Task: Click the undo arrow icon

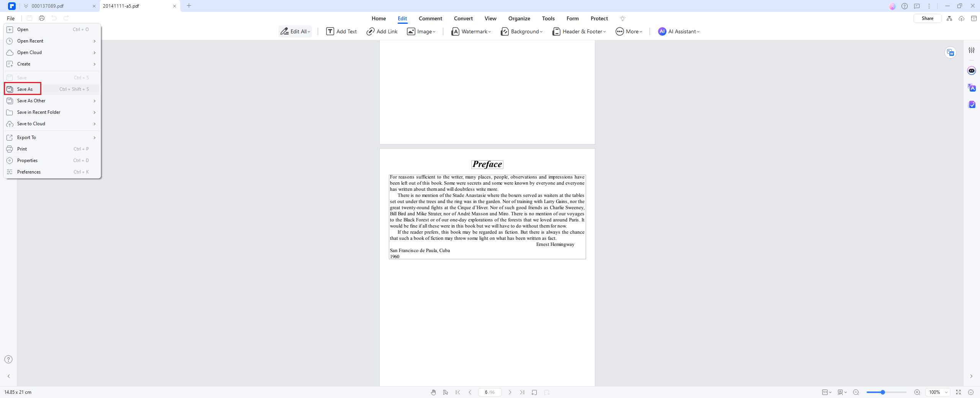Action: (54, 18)
